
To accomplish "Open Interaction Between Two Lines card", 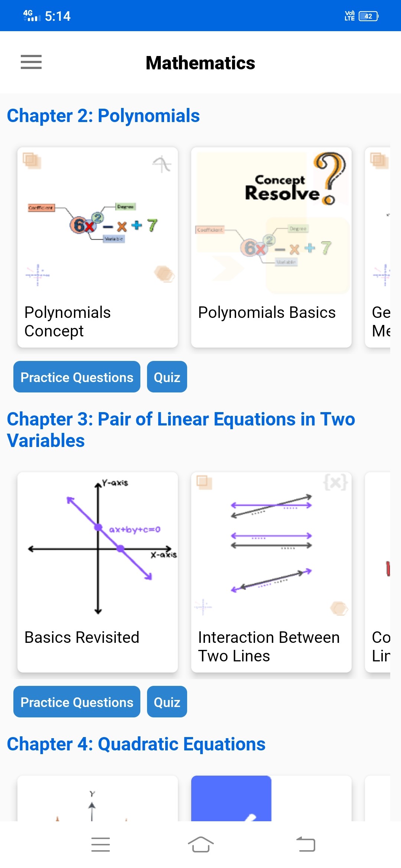I will 271,572.
